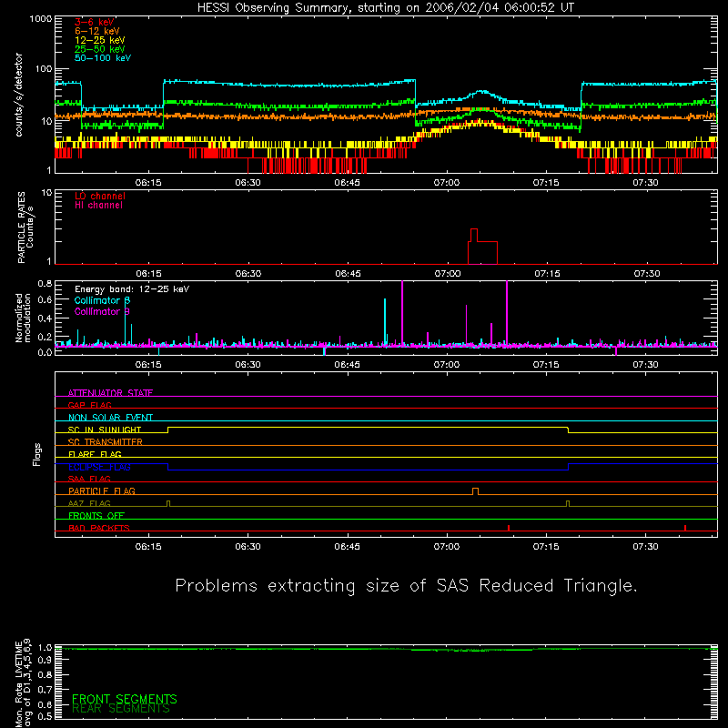Click the BAD PACKETS tick near 07:36
The height and width of the screenshot is (728, 728).
pyautogui.click(x=685, y=528)
